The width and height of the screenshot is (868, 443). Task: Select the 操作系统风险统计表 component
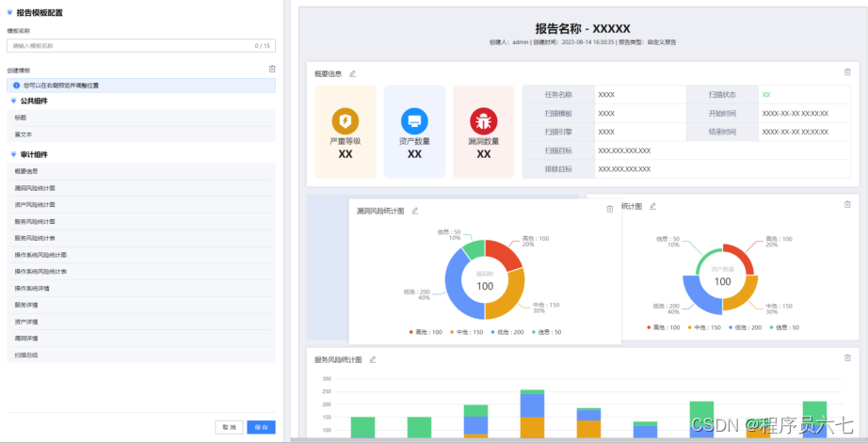141,272
